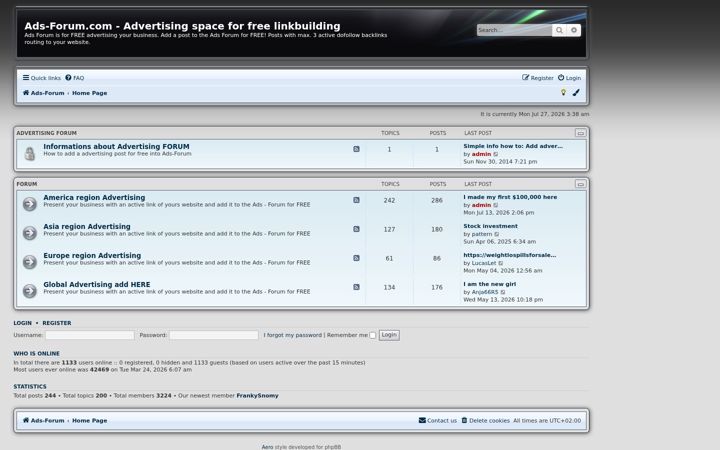Open last post 'Simple info how to: Add adver…'

(x=513, y=146)
